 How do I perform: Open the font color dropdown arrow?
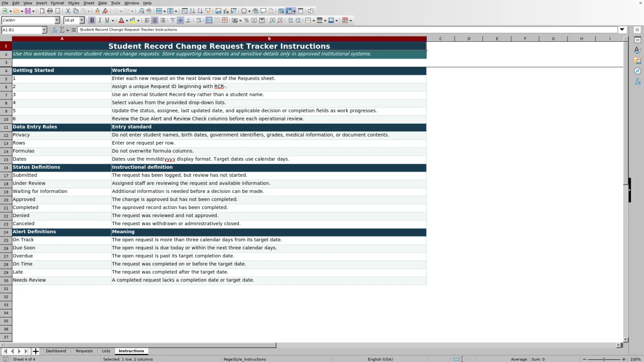(127, 20)
